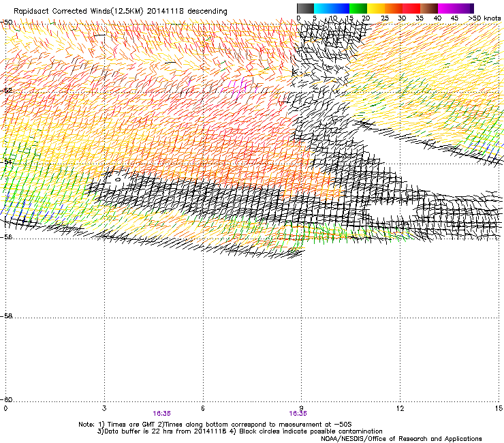Click the '25' label under the color scale

pos(384,18)
